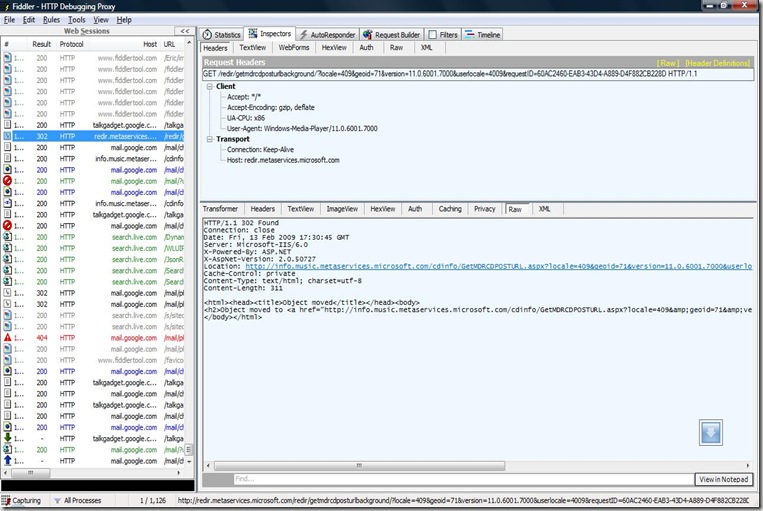Select the first info.music.metaser session row
The image size is (763, 511).
click(93, 159)
